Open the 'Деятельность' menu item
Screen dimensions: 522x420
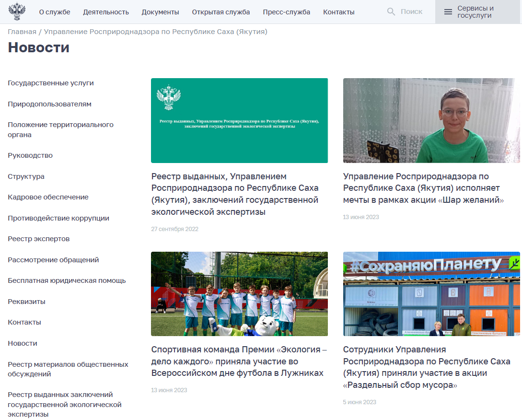point(106,12)
